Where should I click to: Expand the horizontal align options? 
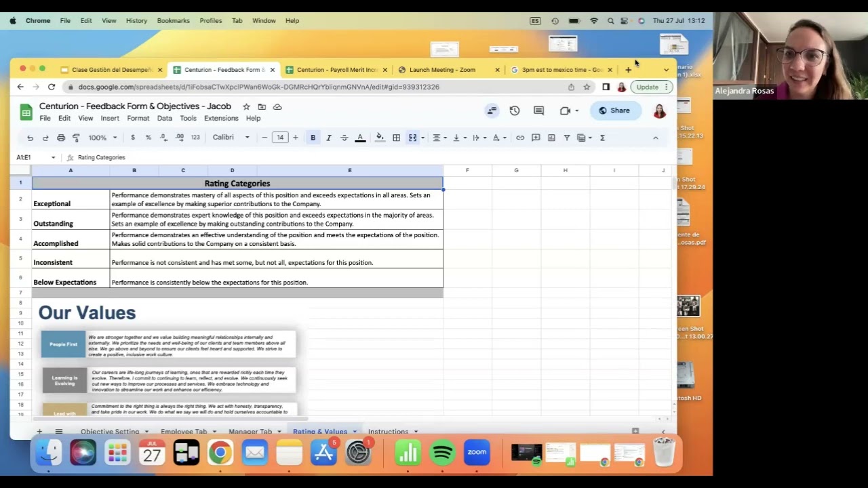[x=440, y=138]
